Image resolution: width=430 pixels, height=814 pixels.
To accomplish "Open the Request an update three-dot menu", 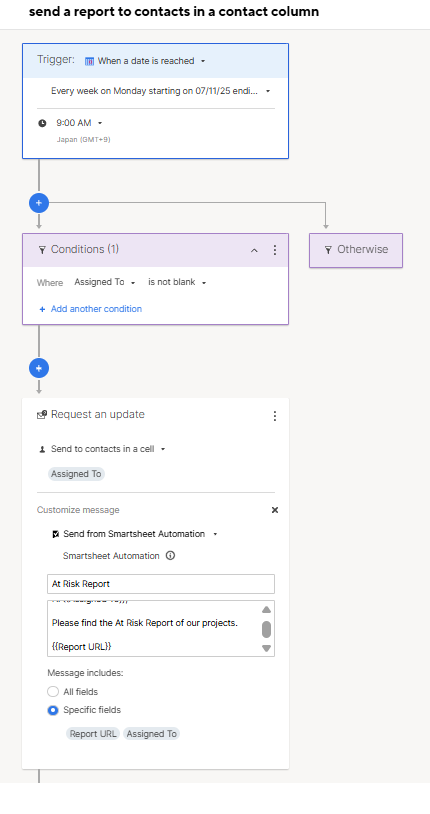I will pos(275,416).
